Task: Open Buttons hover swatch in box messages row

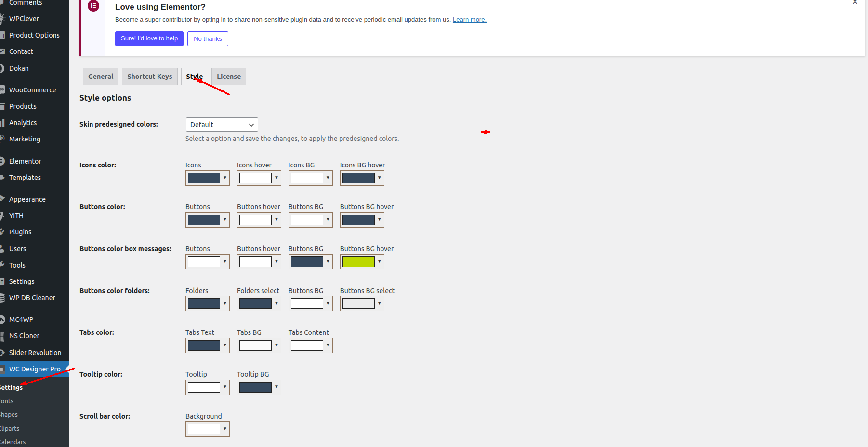Action: click(x=255, y=262)
